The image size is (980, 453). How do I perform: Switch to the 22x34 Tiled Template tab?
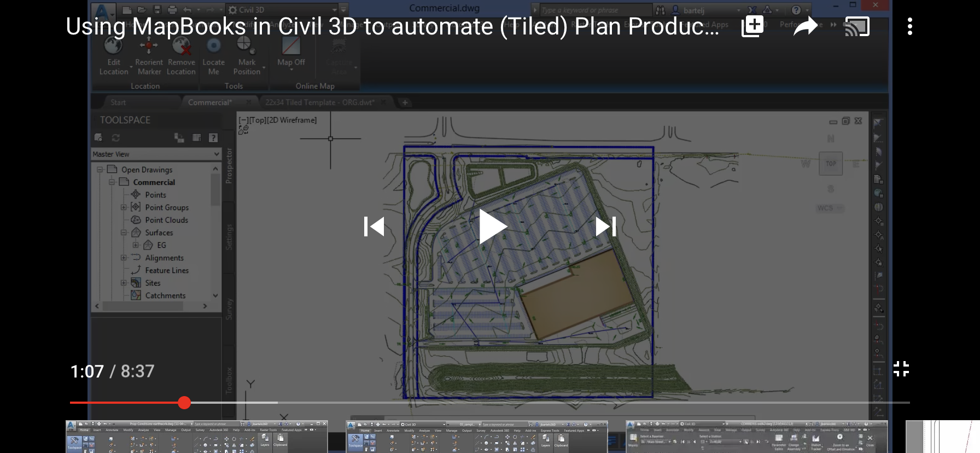tap(320, 102)
